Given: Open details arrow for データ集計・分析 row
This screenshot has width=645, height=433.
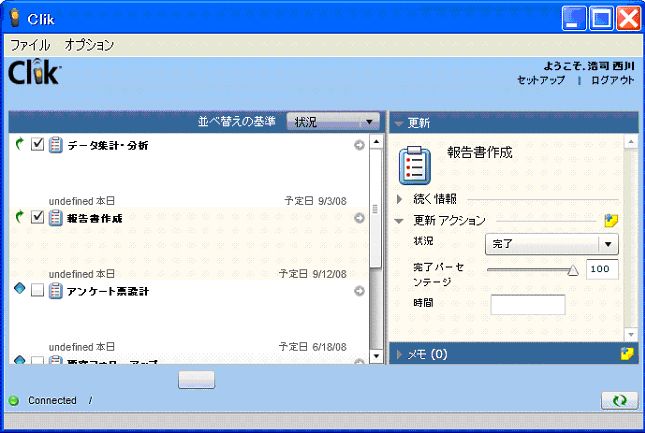Looking at the screenshot, I should pos(359,145).
